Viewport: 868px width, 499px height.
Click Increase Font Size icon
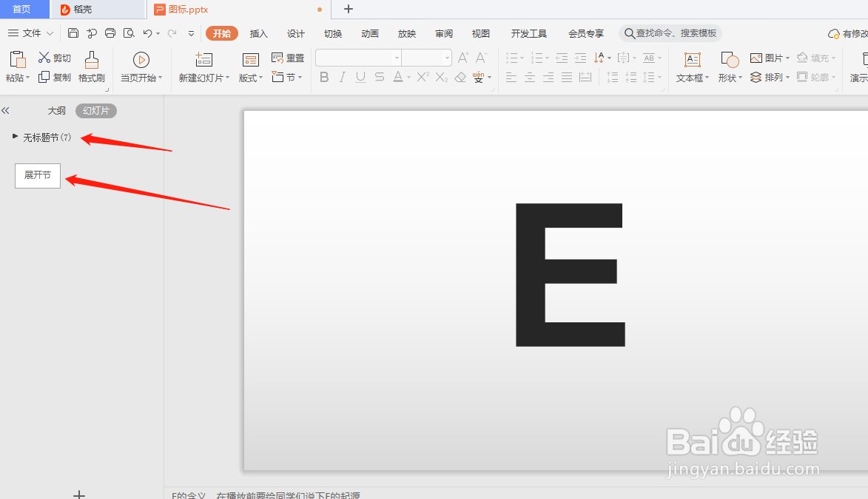[463, 58]
